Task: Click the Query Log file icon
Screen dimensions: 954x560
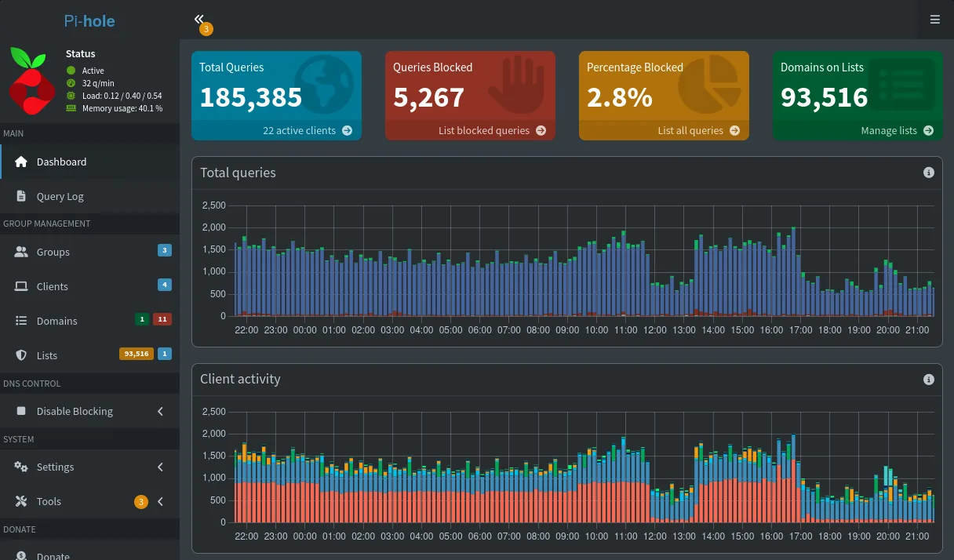Action: [21, 196]
